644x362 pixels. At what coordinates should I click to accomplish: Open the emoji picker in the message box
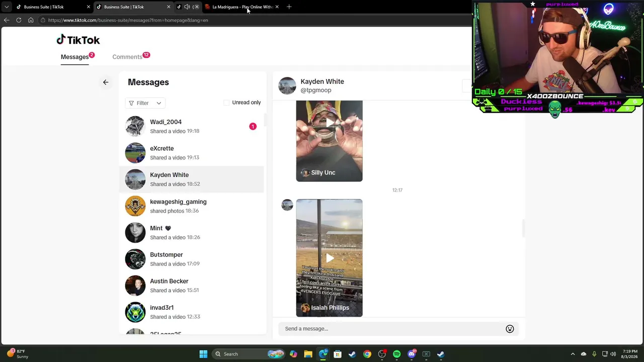510,329
